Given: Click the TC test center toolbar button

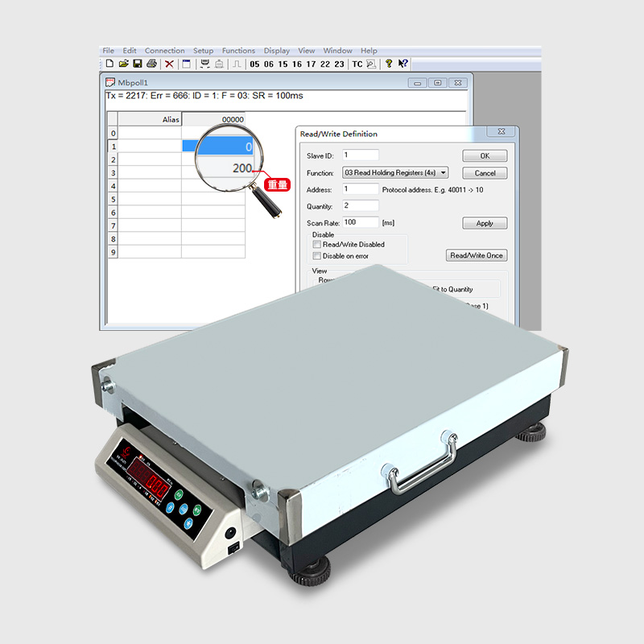Looking at the screenshot, I should (357, 64).
